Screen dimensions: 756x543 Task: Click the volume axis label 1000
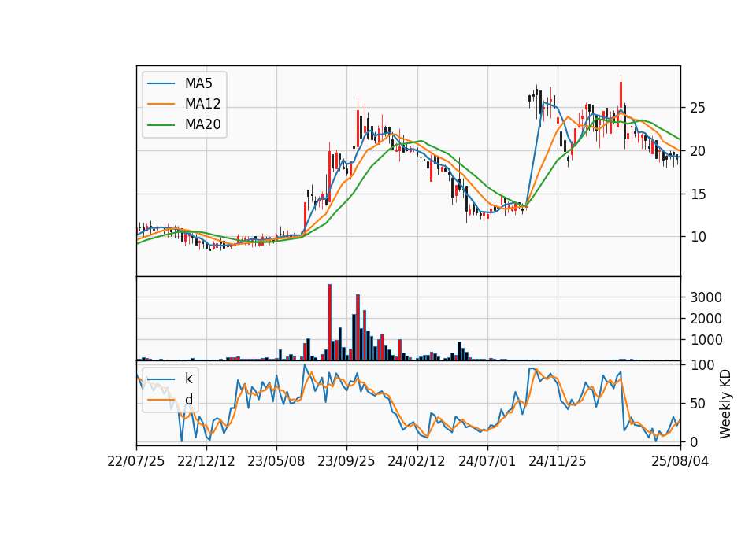coord(706,340)
